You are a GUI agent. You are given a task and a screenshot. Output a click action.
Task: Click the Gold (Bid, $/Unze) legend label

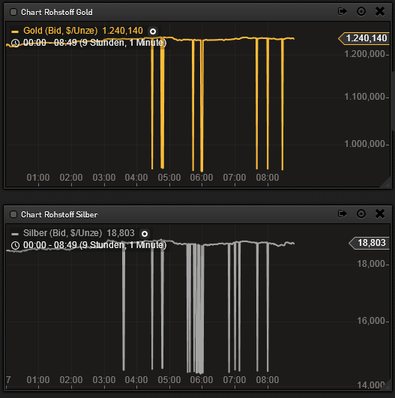tap(60, 31)
